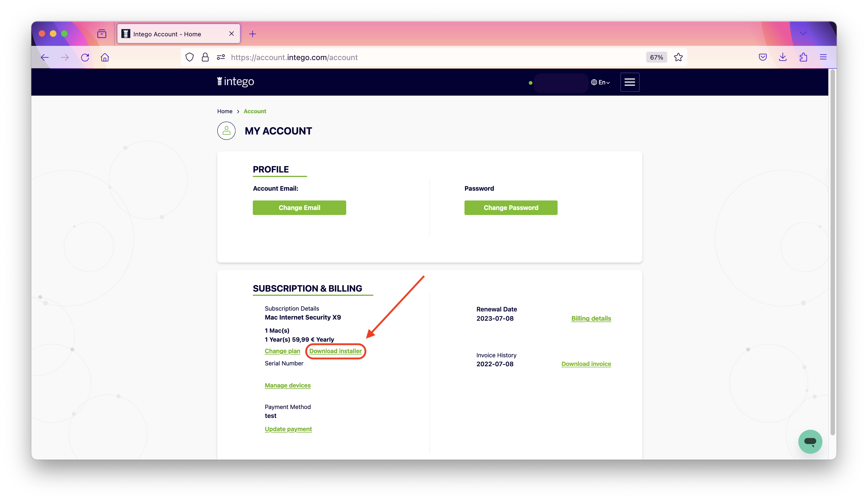Image resolution: width=868 pixels, height=501 pixels.
Task: Click the 'Payment Method' label
Action: click(x=288, y=407)
